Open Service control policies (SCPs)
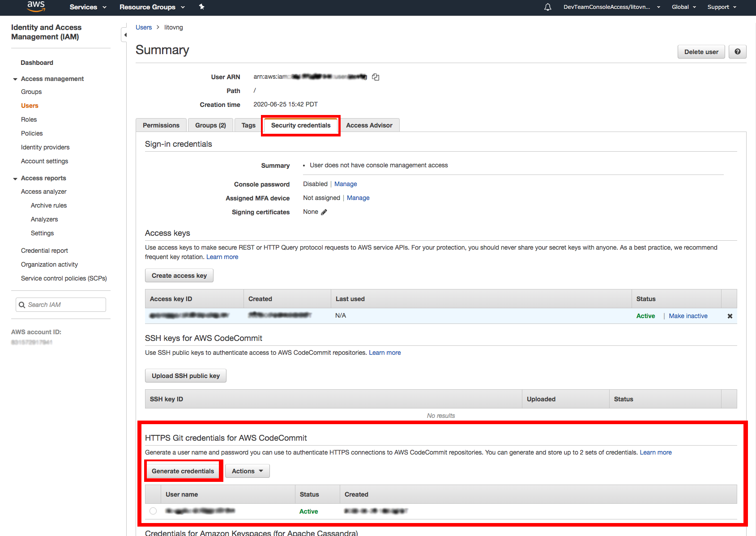 click(64, 278)
